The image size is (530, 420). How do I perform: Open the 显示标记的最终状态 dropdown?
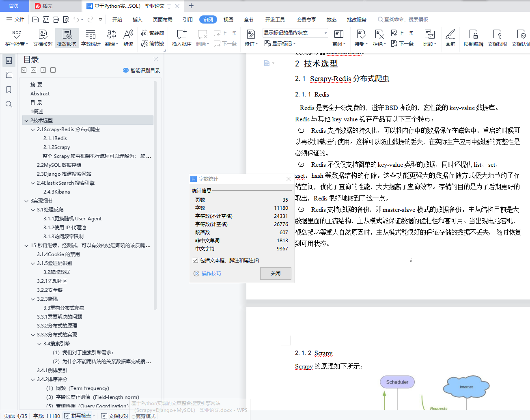pos(295,33)
